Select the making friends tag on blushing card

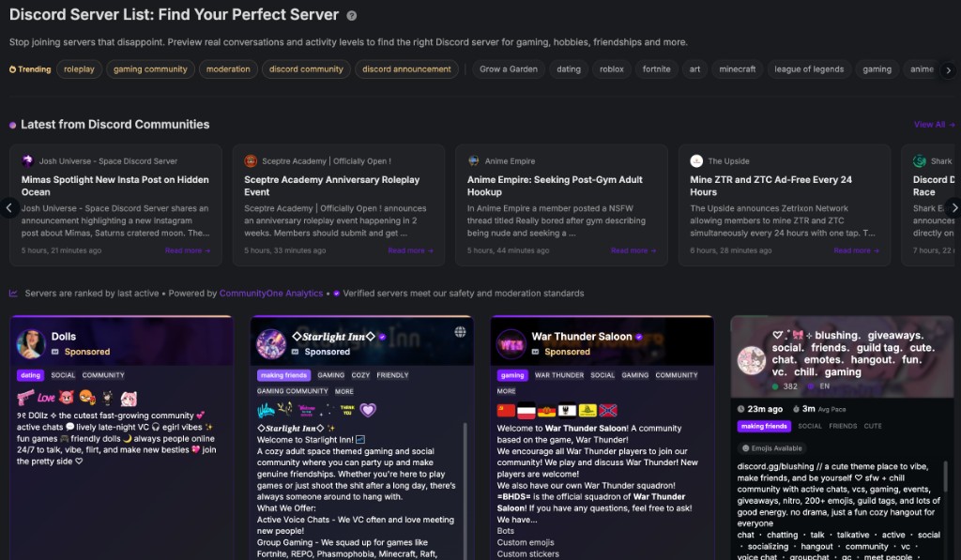tap(764, 426)
